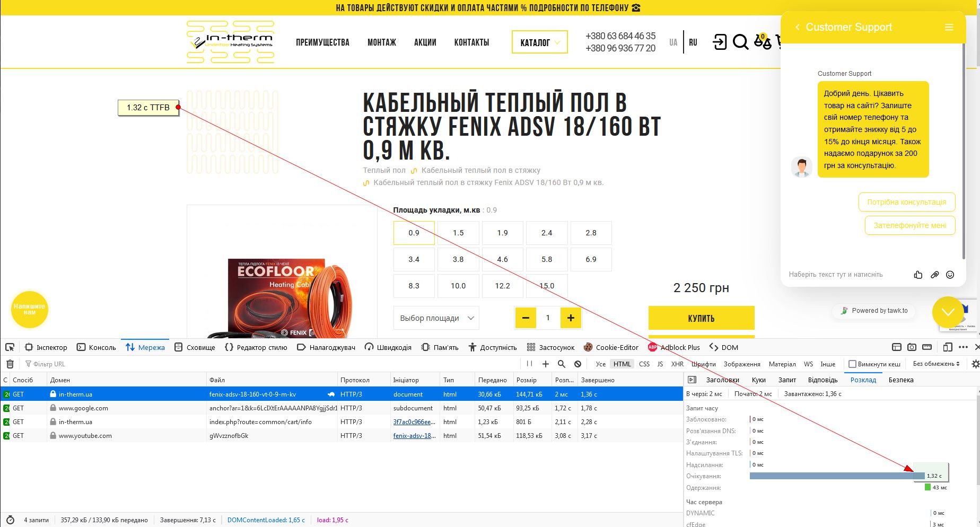Clear the network request list (trash icon)
The width and height of the screenshot is (980, 527).
10,364
